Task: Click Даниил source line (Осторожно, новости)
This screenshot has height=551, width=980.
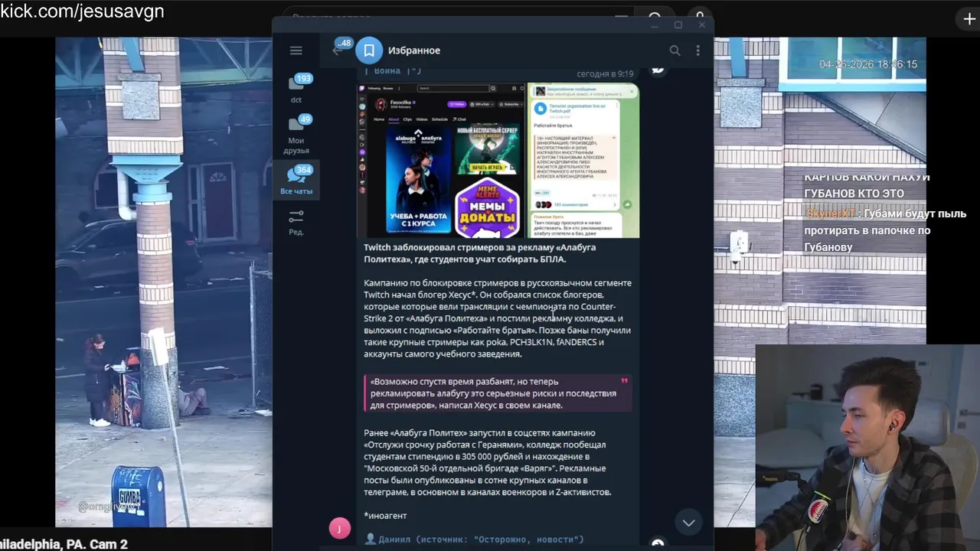Action: [474, 540]
